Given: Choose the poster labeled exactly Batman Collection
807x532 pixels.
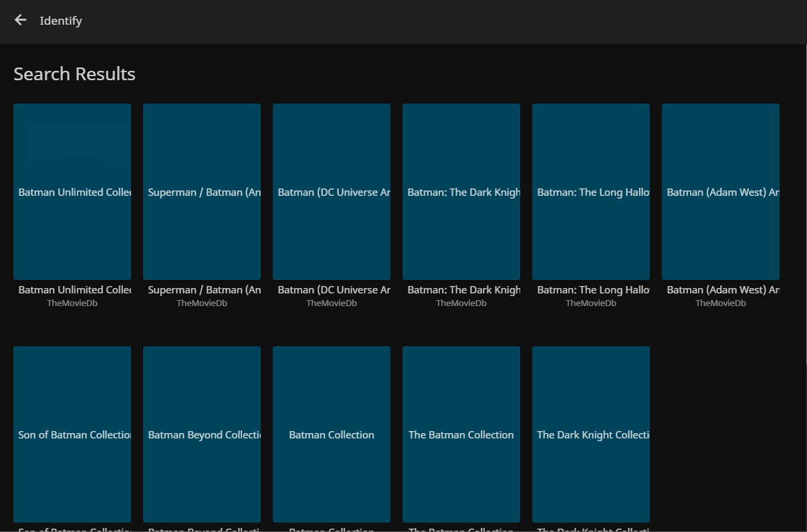Looking at the screenshot, I should [332, 434].
